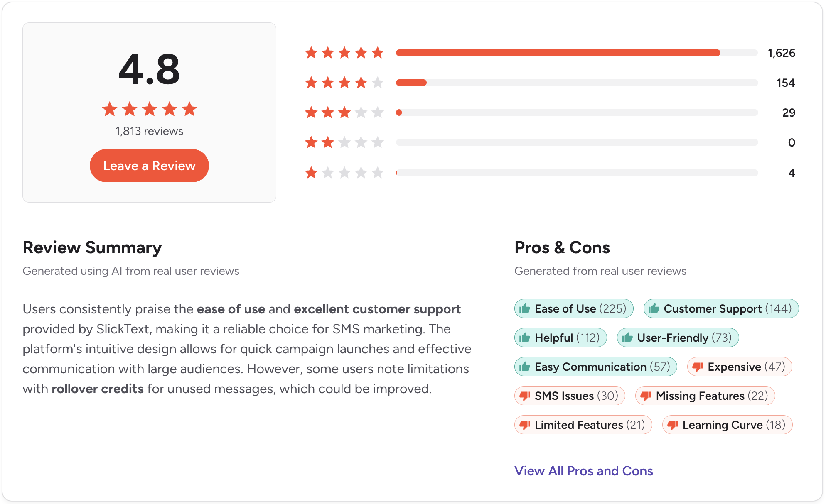Select the third star in the three-star row
This screenshot has height=504, width=826.
pos(344,112)
